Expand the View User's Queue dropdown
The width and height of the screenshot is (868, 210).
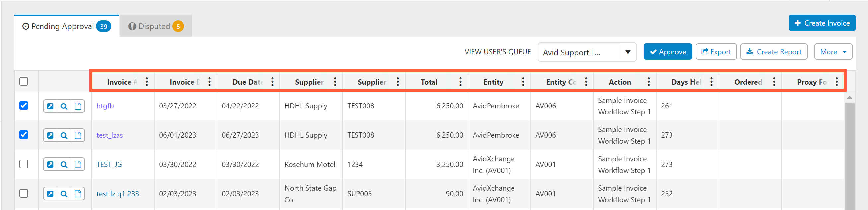pyautogui.click(x=627, y=52)
